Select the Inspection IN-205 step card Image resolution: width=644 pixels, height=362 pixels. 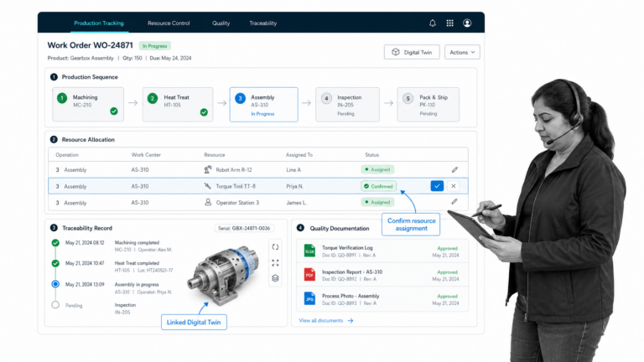[347, 104]
